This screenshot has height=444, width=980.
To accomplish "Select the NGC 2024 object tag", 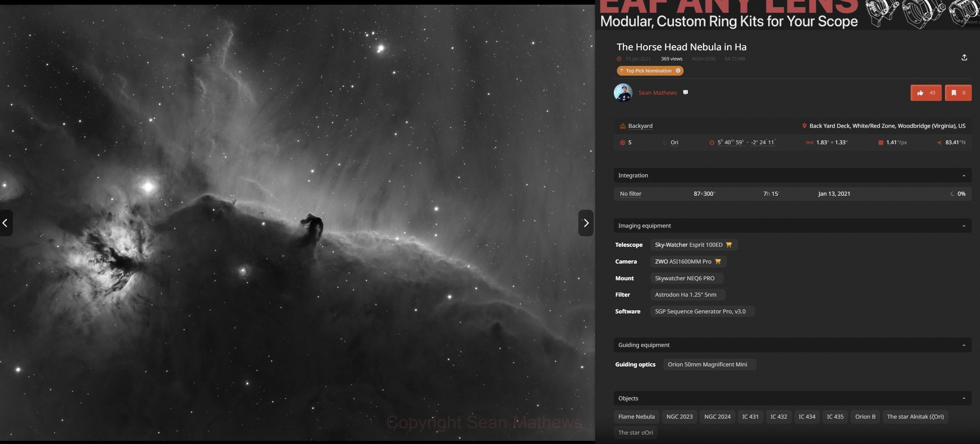I will coord(717,417).
